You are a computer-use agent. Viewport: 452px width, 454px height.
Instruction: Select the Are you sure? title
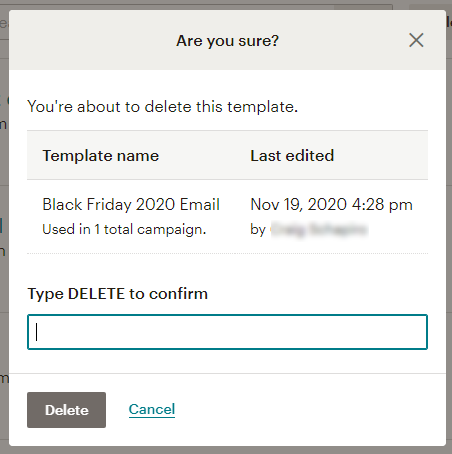(x=227, y=41)
